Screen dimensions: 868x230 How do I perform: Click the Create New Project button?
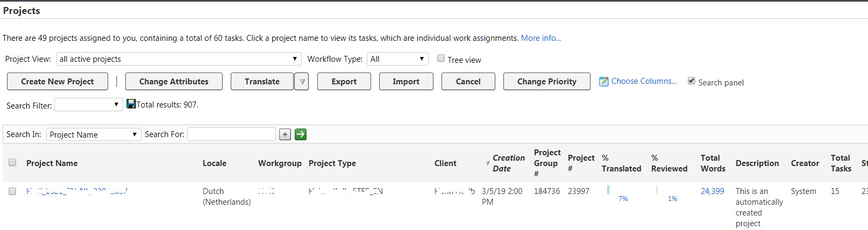click(58, 82)
